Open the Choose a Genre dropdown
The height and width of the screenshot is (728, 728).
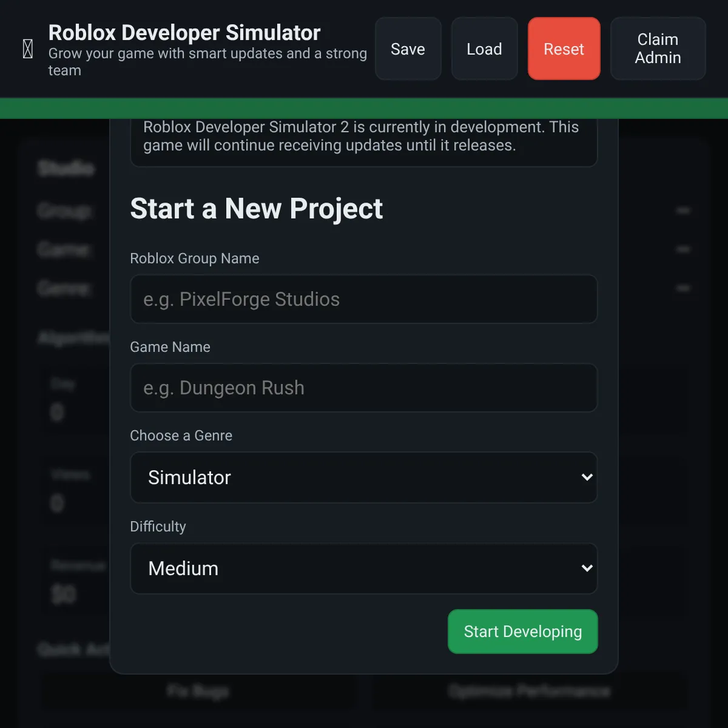[x=364, y=477]
